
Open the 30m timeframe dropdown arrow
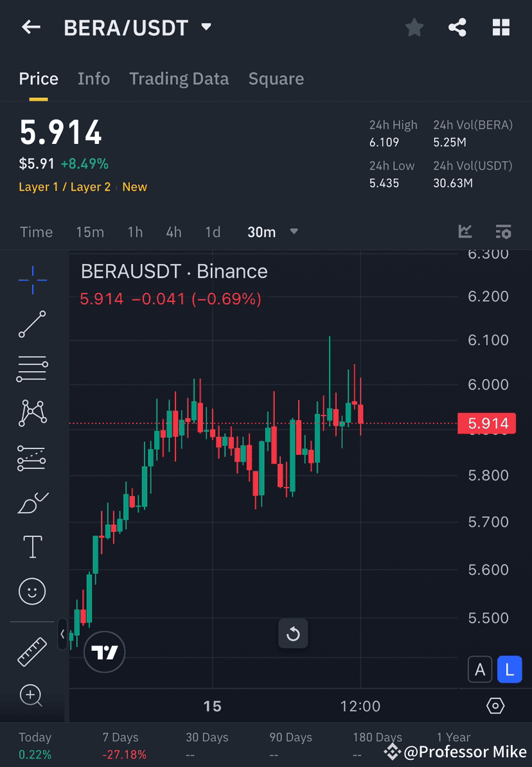[294, 232]
